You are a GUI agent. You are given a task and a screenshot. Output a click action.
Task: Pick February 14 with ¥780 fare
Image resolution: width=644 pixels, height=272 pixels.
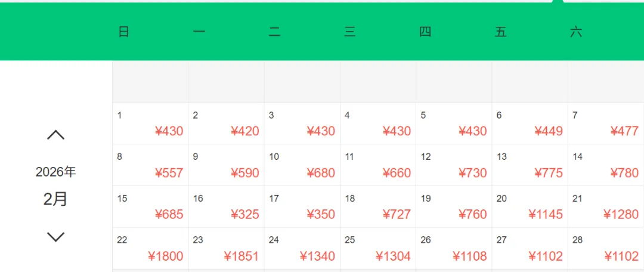[x=605, y=165]
